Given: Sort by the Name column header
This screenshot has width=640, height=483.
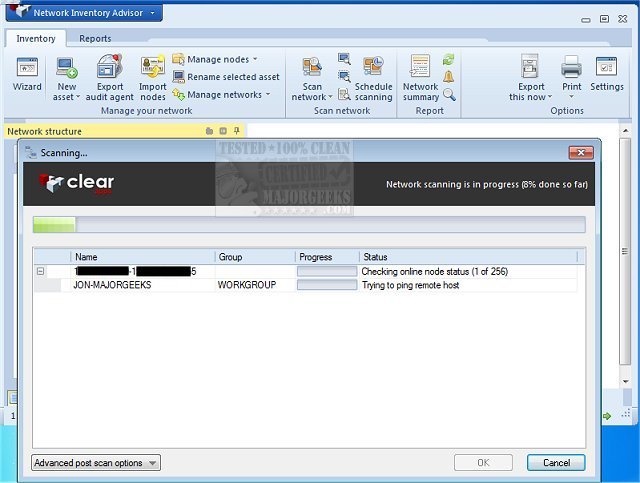Looking at the screenshot, I should pos(143,257).
